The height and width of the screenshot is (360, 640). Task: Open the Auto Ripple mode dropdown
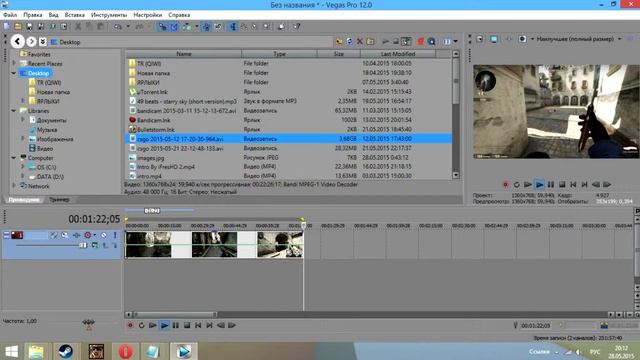point(196,27)
